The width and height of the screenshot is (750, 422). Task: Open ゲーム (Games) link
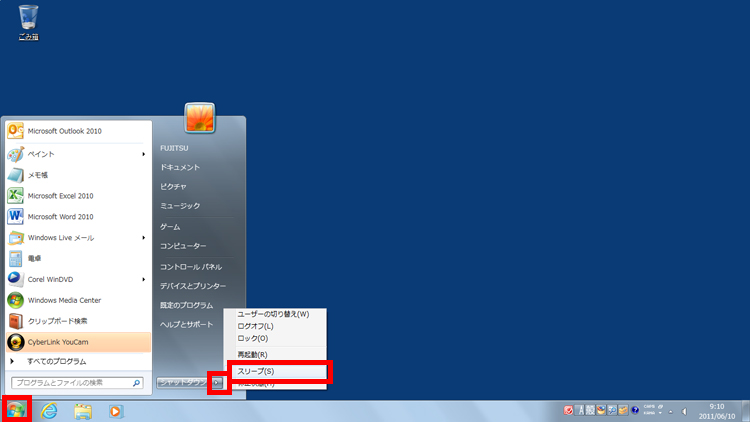[170, 227]
